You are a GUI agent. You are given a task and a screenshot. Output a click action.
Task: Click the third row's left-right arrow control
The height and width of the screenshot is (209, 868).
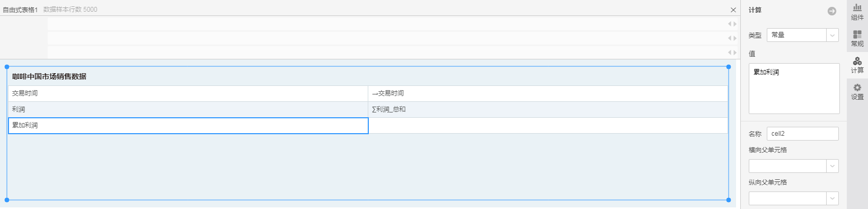pos(732,53)
